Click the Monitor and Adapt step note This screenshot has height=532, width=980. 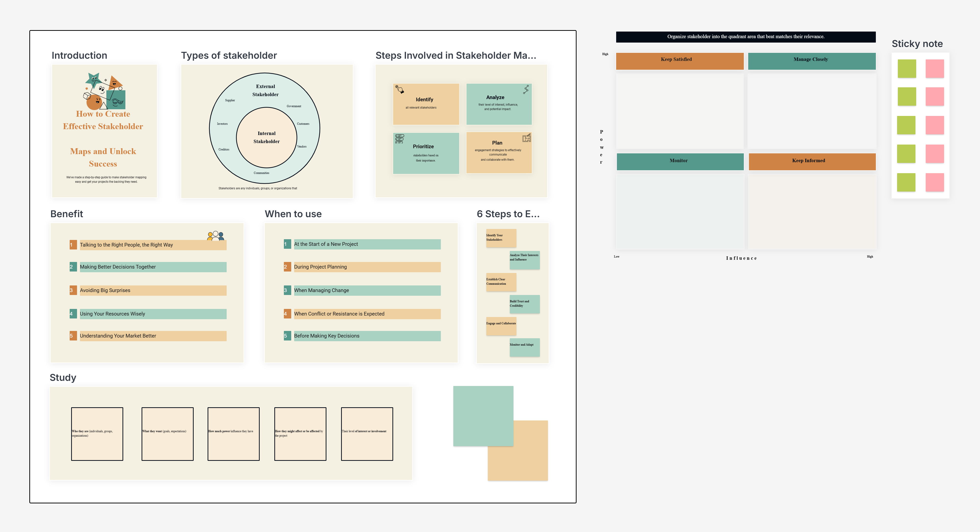(x=525, y=348)
